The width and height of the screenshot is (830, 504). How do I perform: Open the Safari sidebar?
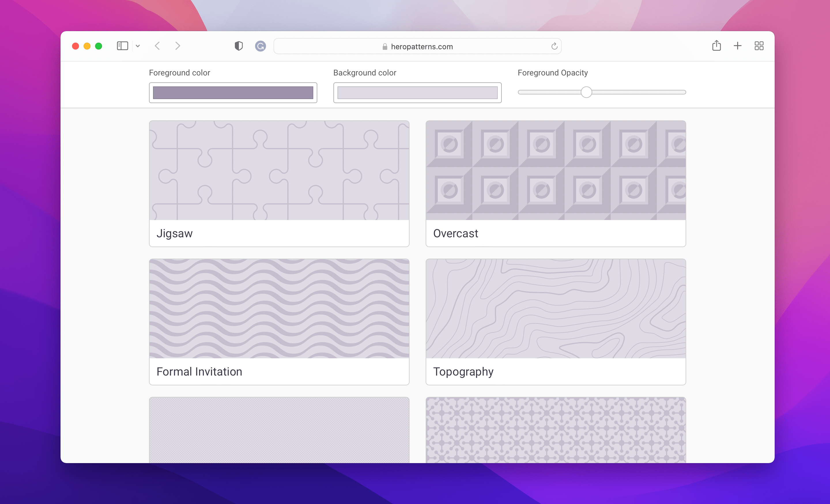(x=122, y=46)
